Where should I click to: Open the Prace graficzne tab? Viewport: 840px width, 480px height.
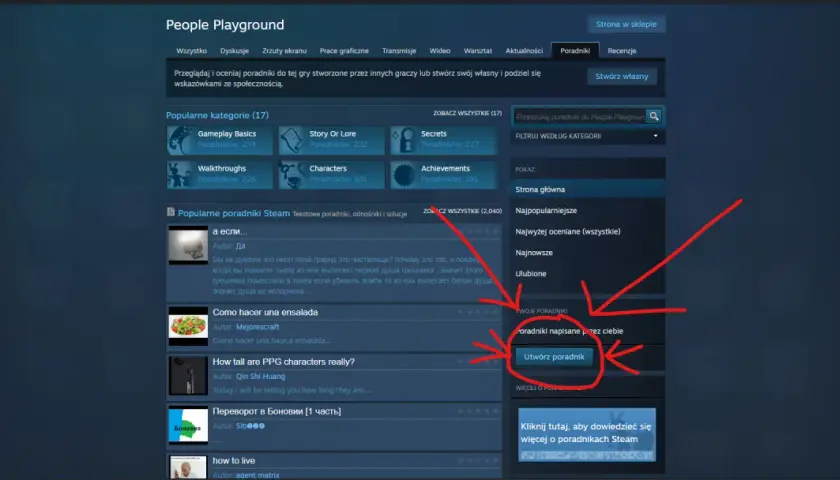click(344, 51)
